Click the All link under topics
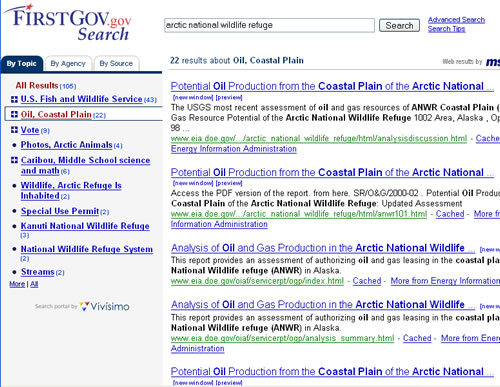 34,284
